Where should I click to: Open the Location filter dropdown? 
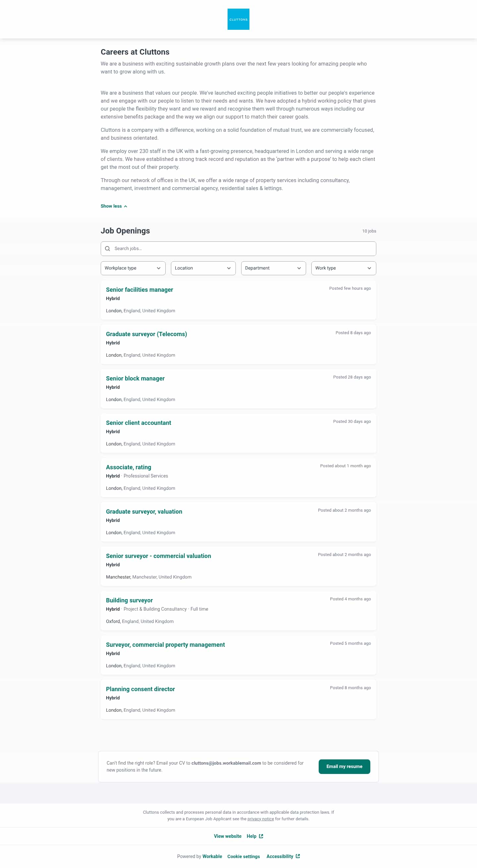coord(203,268)
